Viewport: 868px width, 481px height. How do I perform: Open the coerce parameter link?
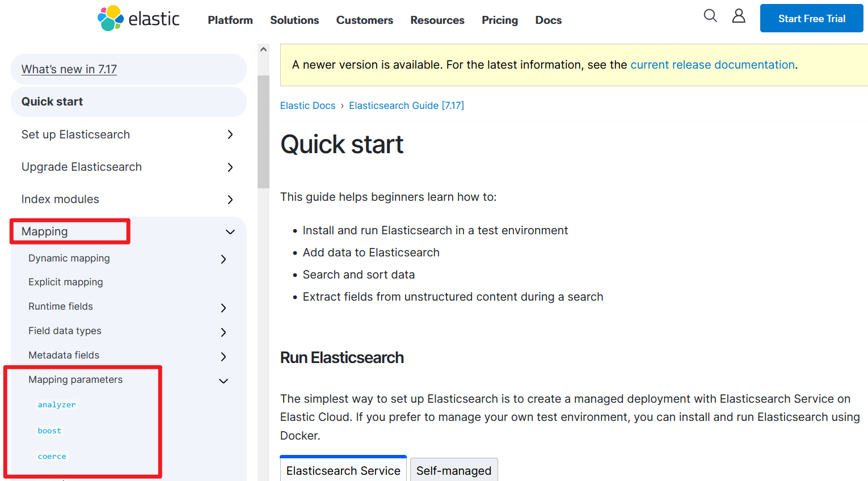pos(52,456)
